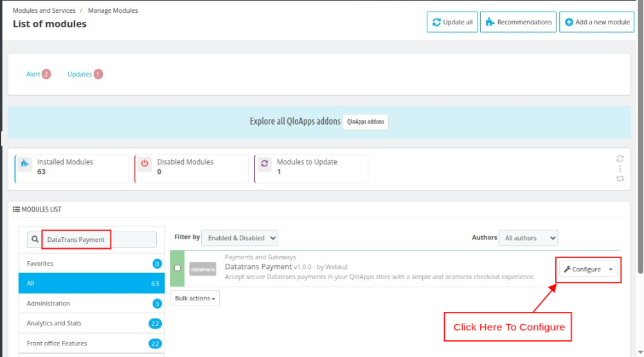Screen dimensions: 644x357
Task: Click the List of modules heading
Action: pos(49,24)
